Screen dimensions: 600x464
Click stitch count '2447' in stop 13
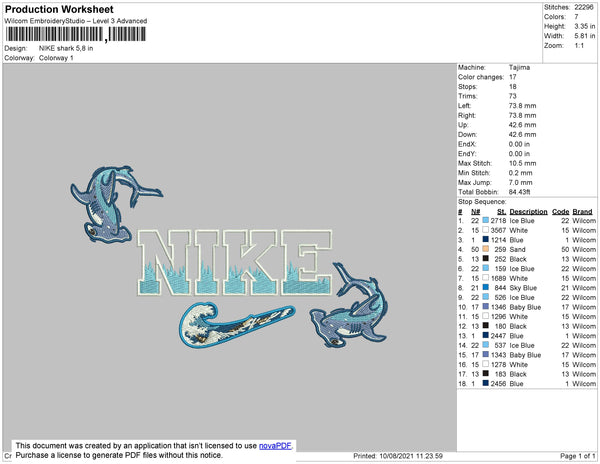pos(499,335)
